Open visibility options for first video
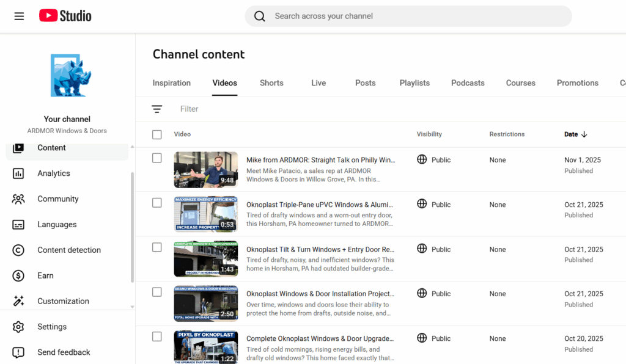This screenshot has height=364, width=626. [x=434, y=160]
